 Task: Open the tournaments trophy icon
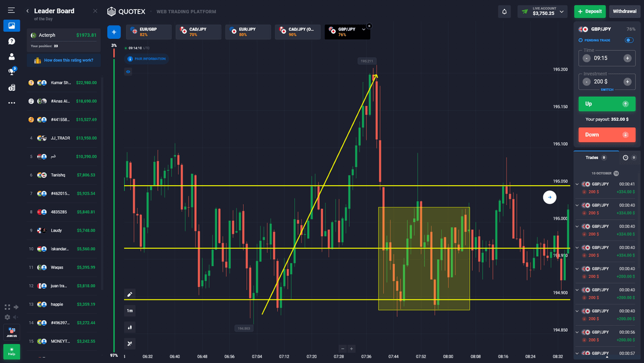[11, 72]
